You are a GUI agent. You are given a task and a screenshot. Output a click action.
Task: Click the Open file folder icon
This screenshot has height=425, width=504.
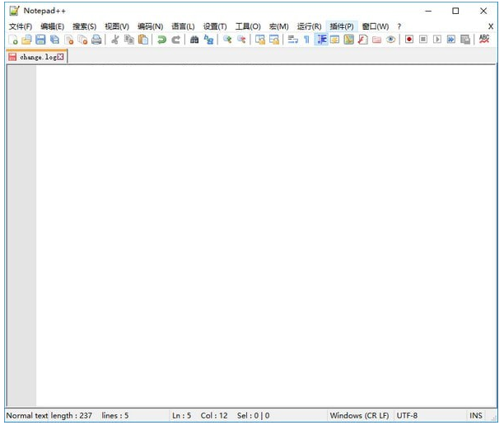[x=26, y=40]
